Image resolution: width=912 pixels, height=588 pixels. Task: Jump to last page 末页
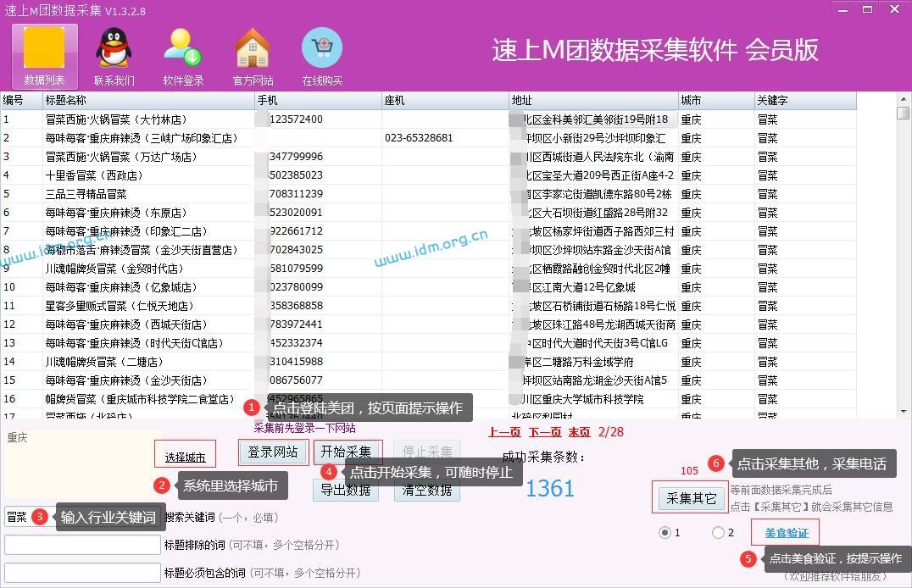coord(579,432)
